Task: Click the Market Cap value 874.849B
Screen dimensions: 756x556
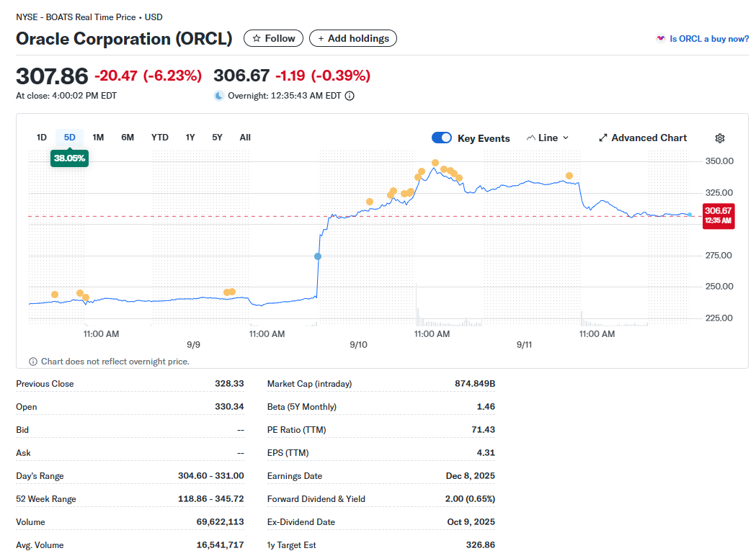Action: [475, 384]
